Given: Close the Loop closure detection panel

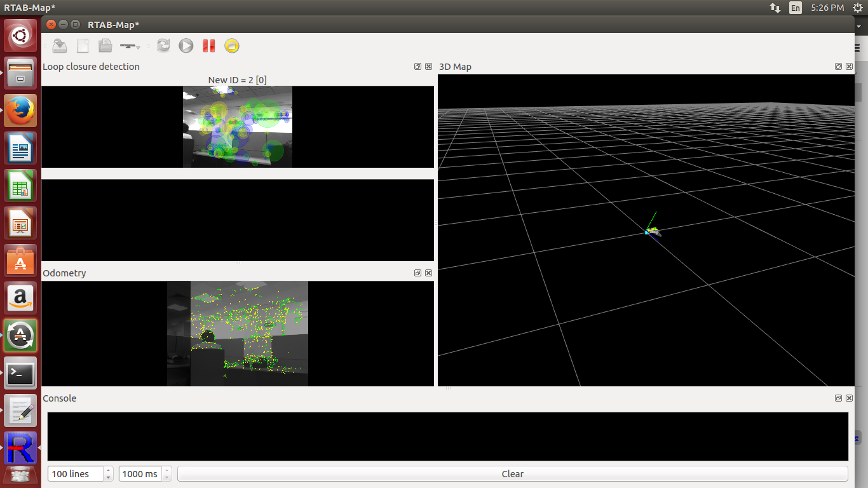Looking at the screenshot, I should [428, 67].
